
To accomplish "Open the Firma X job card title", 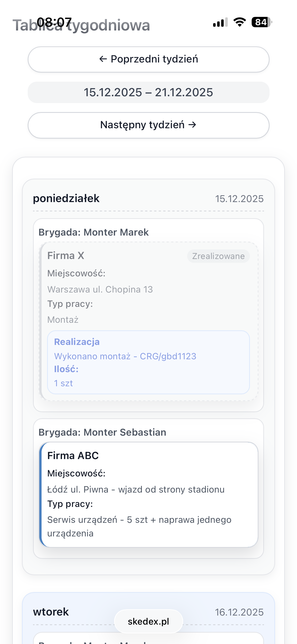I will click(x=66, y=255).
